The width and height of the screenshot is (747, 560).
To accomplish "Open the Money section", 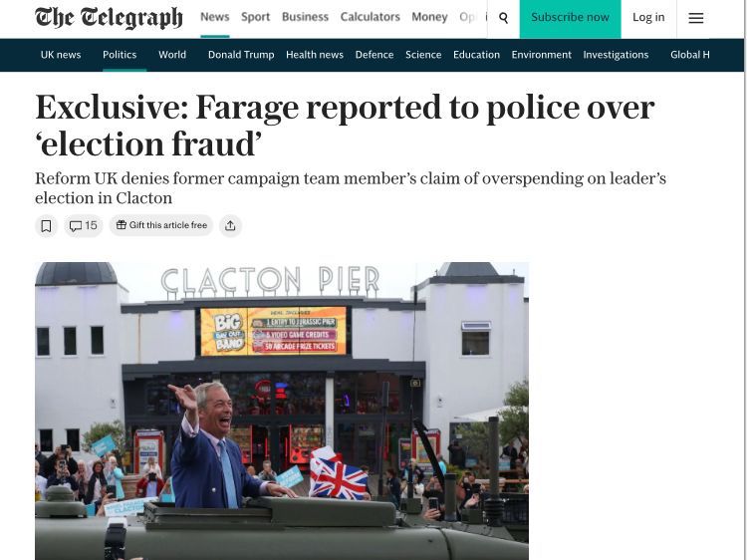I will [x=429, y=17].
